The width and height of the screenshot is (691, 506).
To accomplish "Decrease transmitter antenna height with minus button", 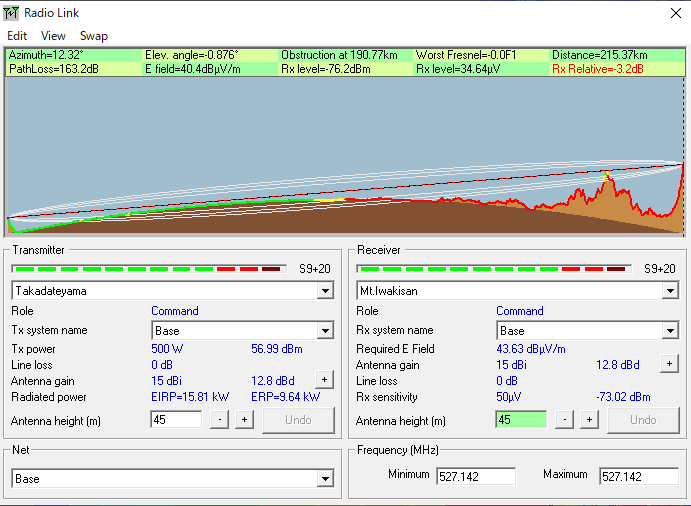I will coord(219,420).
